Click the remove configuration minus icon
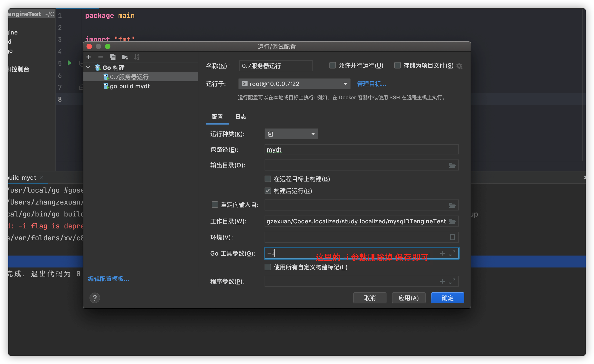This screenshot has height=364, width=594. pos(101,57)
